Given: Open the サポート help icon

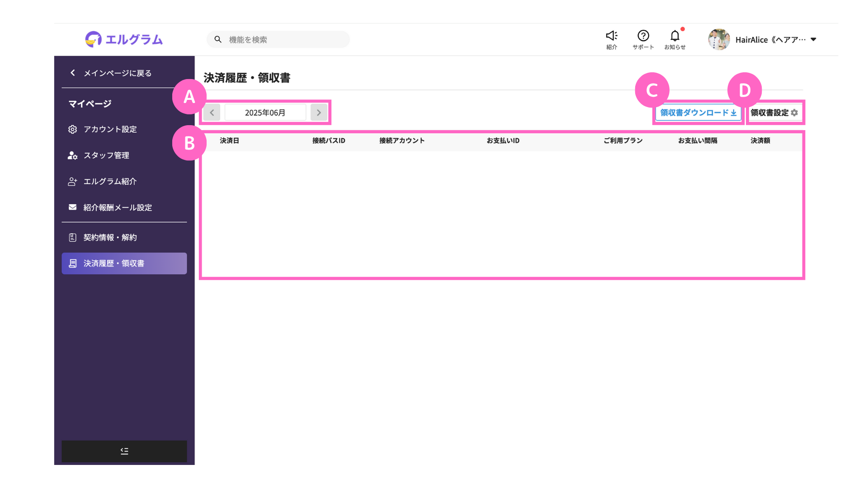Looking at the screenshot, I should [x=643, y=39].
